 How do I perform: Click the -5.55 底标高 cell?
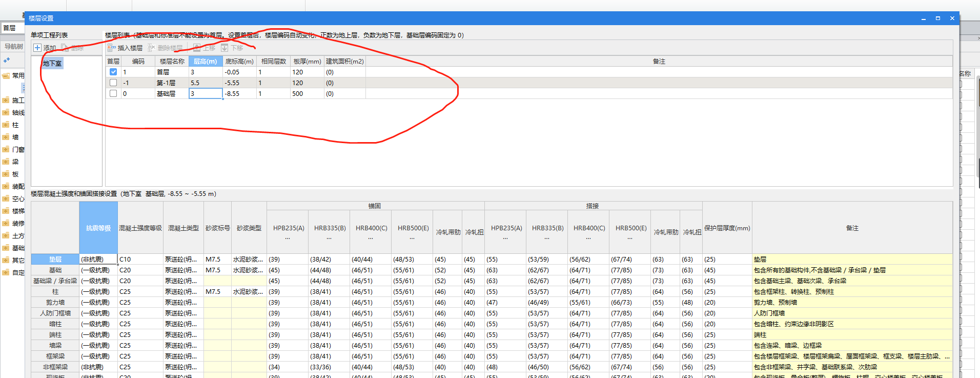[239, 83]
